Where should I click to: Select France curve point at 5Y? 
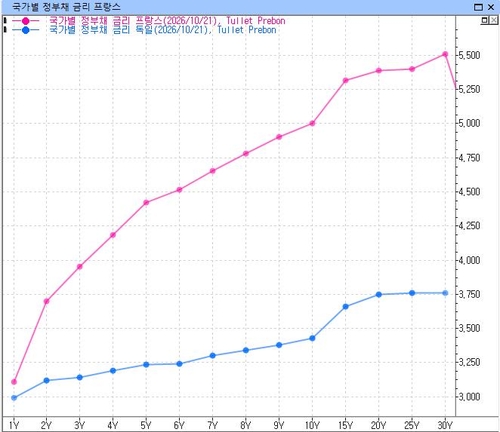[x=146, y=203]
